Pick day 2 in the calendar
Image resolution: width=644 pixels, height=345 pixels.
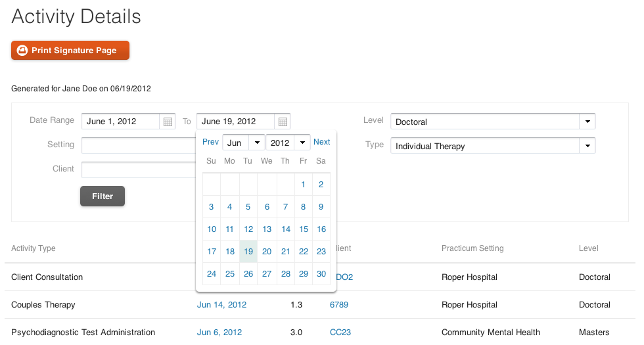coord(321,185)
